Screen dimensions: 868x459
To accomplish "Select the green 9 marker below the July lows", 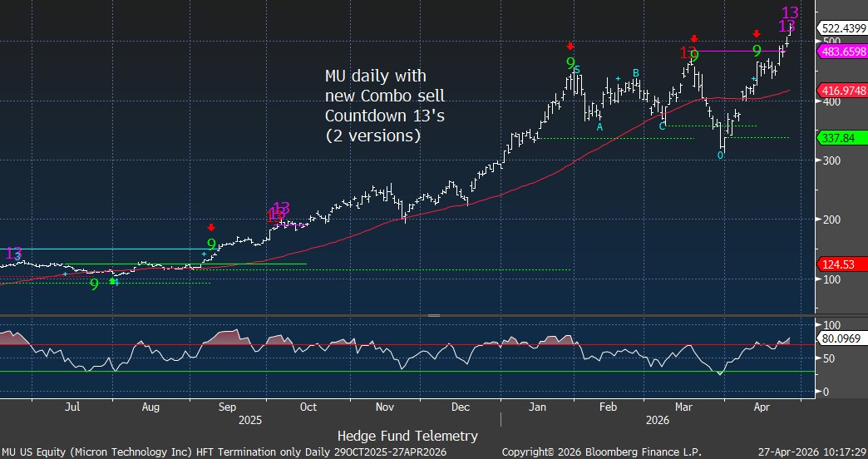I will click(94, 284).
